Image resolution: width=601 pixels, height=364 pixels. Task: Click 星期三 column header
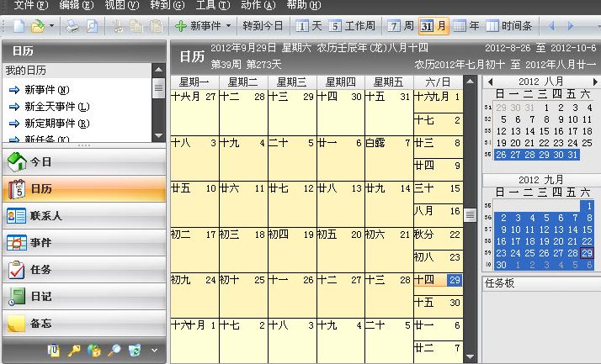point(292,82)
